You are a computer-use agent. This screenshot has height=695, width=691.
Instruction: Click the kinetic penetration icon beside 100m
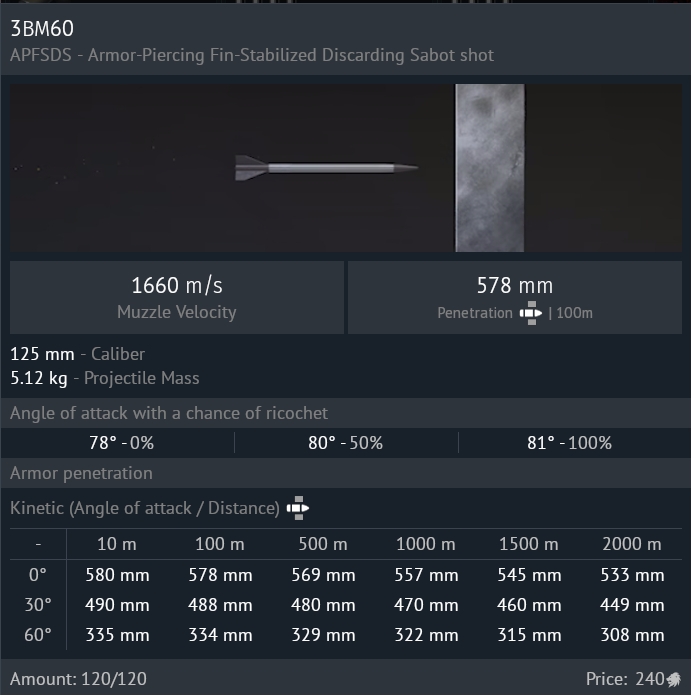(x=531, y=313)
